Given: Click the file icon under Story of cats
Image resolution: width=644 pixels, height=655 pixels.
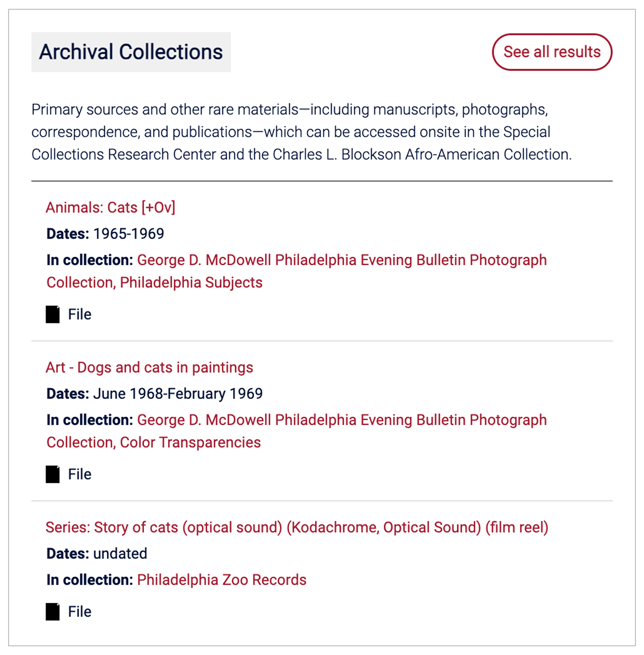Looking at the screenshot, I should point(52,611).
